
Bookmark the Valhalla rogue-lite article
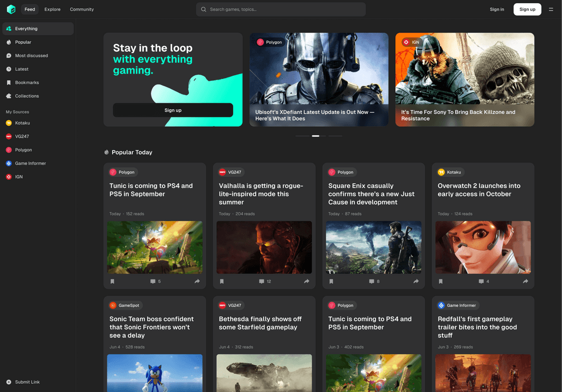(222, 282)
